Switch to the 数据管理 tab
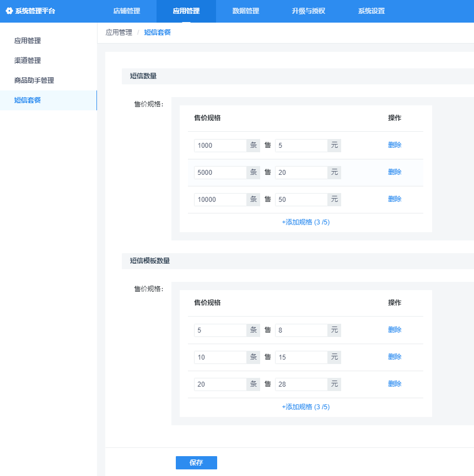Image resolution: width=474 pixels, height=476 pixels. click(x=246, y=11)
